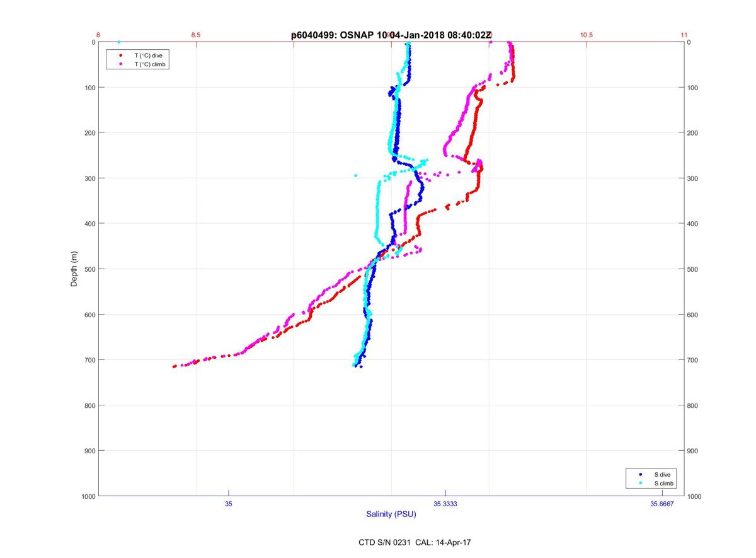Click '100' on the right depth axis
This screenshot has height=558, width=756.
point(693,88)
